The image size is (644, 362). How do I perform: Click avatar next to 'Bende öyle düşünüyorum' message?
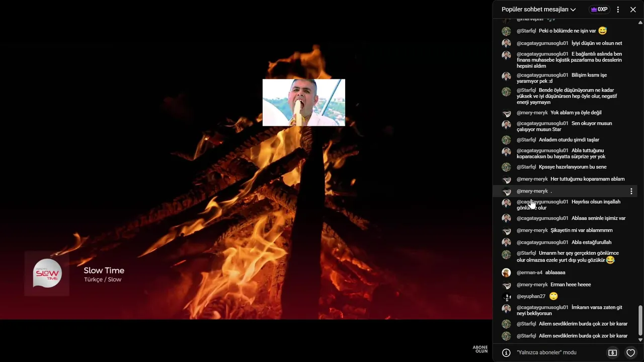tap(506, 92)
